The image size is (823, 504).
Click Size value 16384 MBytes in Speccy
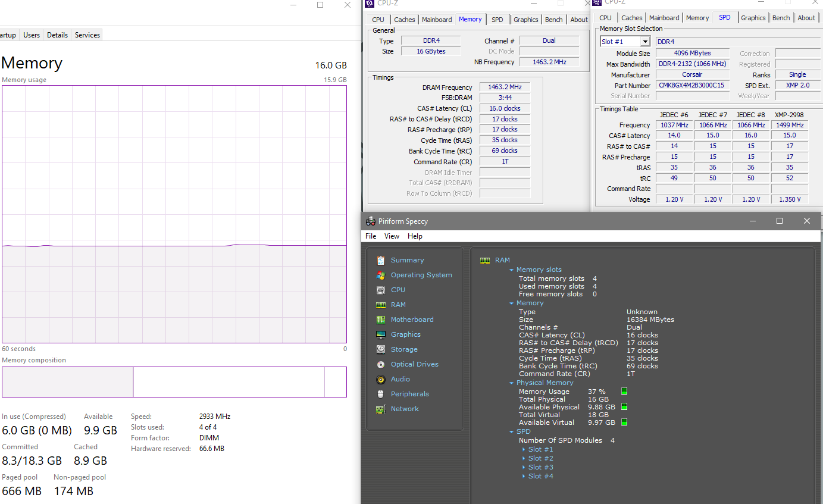point(650,320)
